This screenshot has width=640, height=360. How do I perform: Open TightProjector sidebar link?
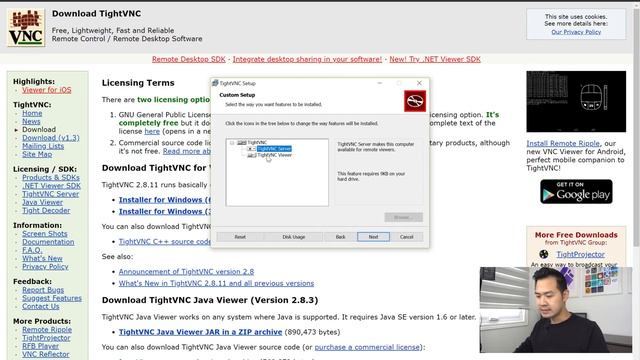[46, 338]
